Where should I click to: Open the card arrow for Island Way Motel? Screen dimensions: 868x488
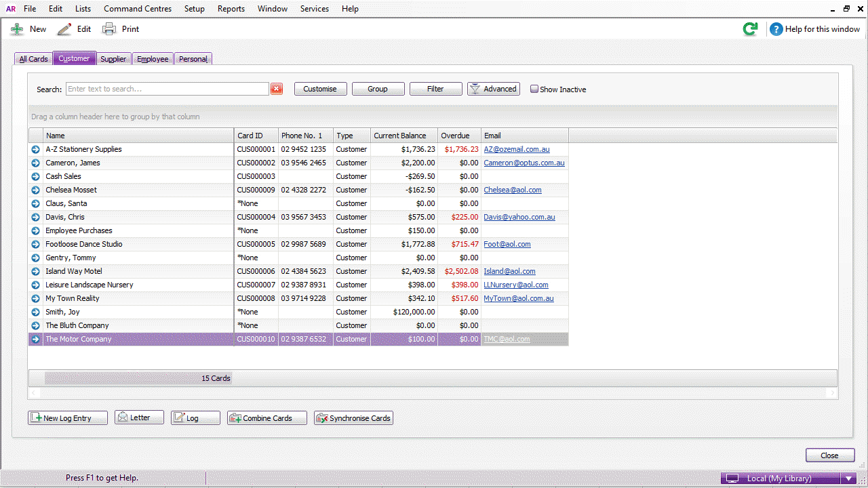[35, 271]
